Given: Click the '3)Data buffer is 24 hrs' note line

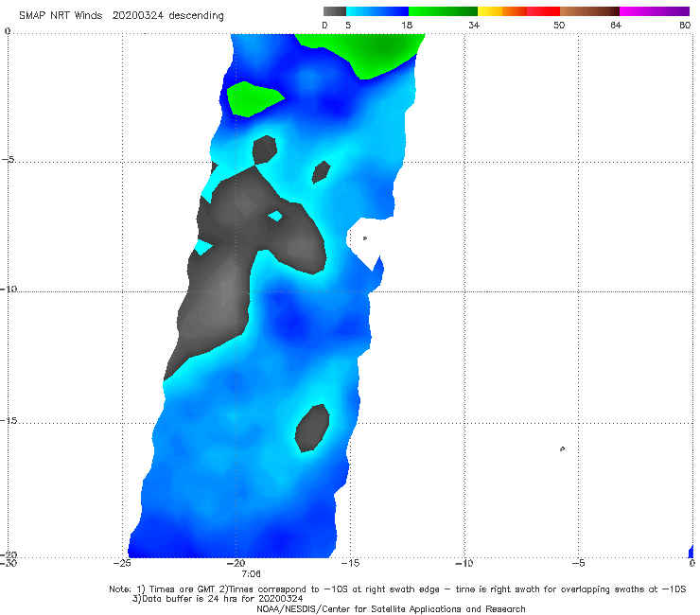Looking at the screenshot, I should tap(218, 599).
